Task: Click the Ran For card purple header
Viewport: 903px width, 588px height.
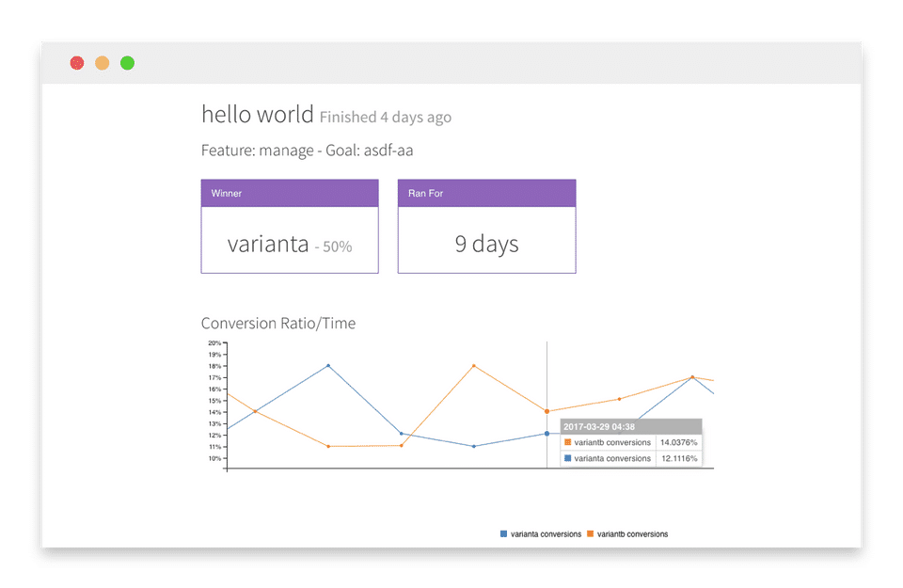Action: point(486,193)
